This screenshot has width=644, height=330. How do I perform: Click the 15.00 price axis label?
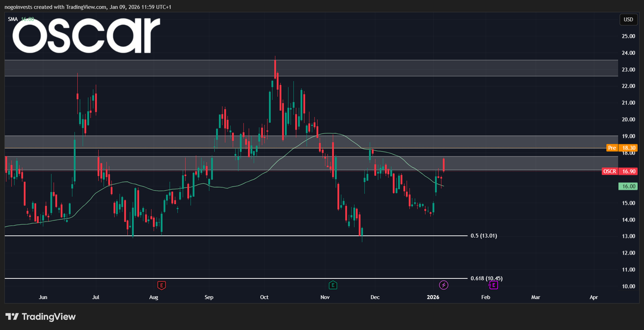(628, 203)
